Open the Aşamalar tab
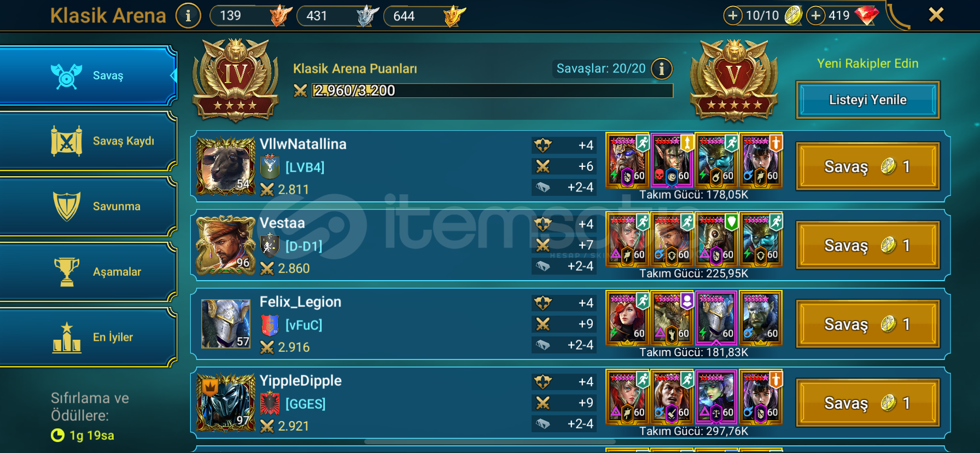980x453 pixels. tap(88, 272)
